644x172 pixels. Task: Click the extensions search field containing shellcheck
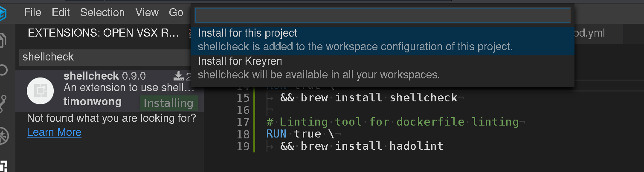pyautogui.click(x=104, y=57)
